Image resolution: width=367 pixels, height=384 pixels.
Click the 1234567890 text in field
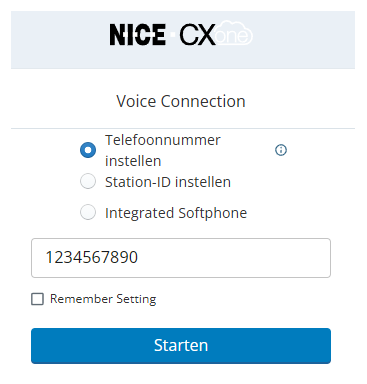pyautogui.click(x=92, y=257)
